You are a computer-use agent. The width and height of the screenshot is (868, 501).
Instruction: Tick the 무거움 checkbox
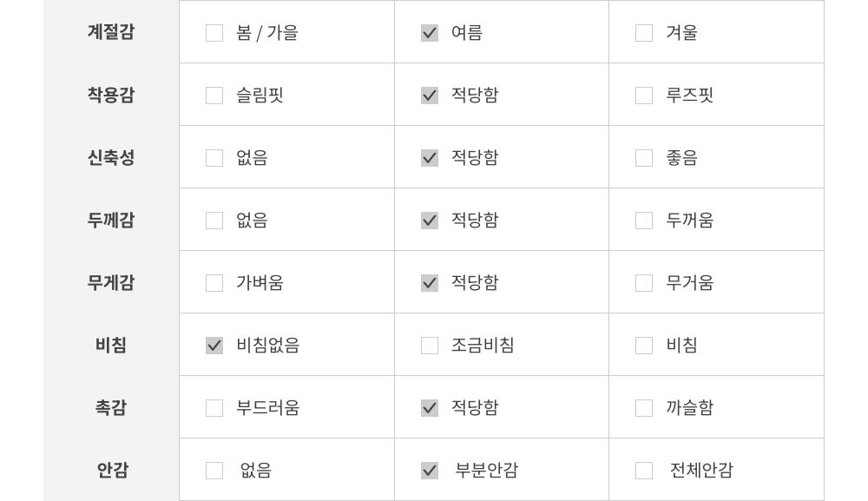[x=644, y=283]
